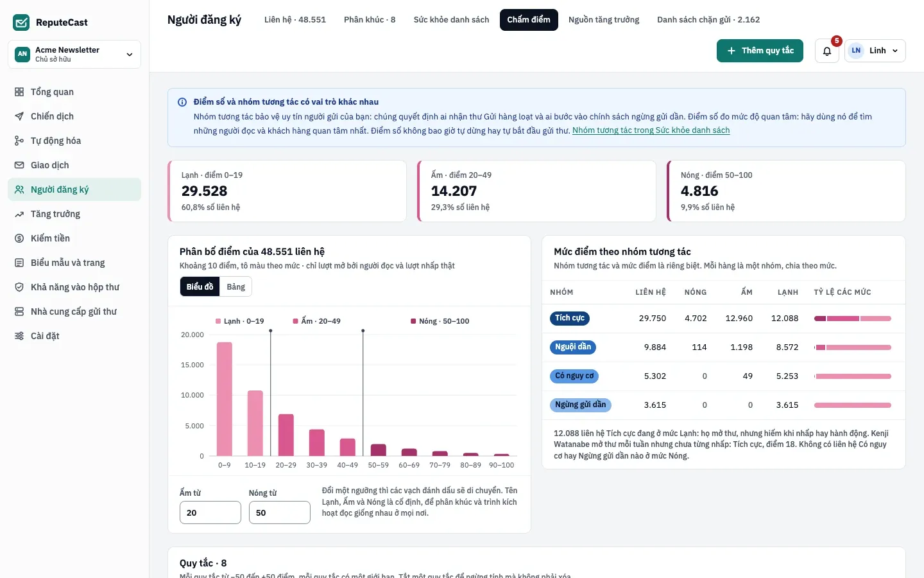The width and height of the screenshot is (924, 578).
Task: Click the AN workspace avatar
Action: tap(22, 54)
